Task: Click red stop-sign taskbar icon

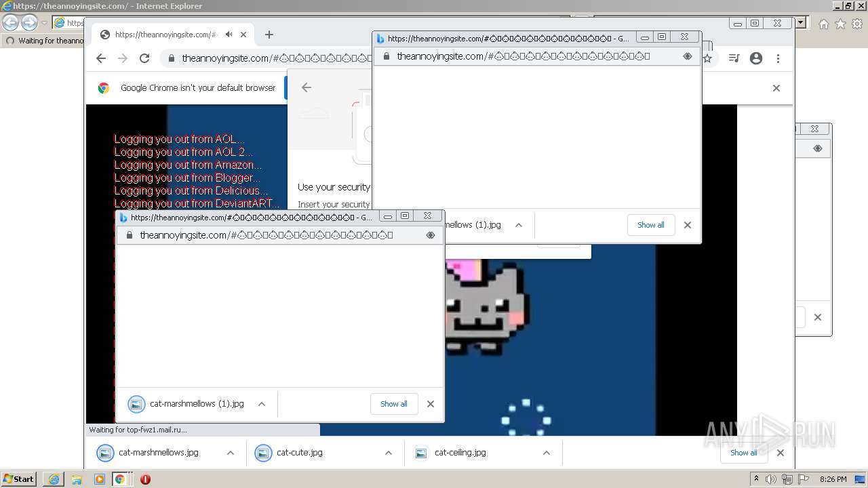Action: (x=145, y=479)
